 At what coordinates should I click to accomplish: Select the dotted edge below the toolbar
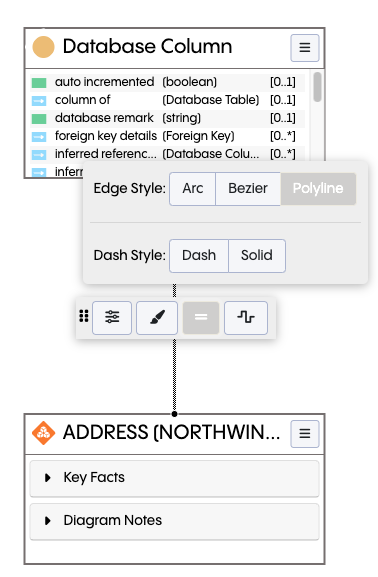click(174, 374)
